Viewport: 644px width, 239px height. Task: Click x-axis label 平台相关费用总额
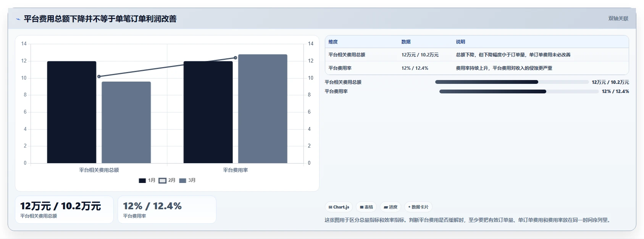click(99, 170)
